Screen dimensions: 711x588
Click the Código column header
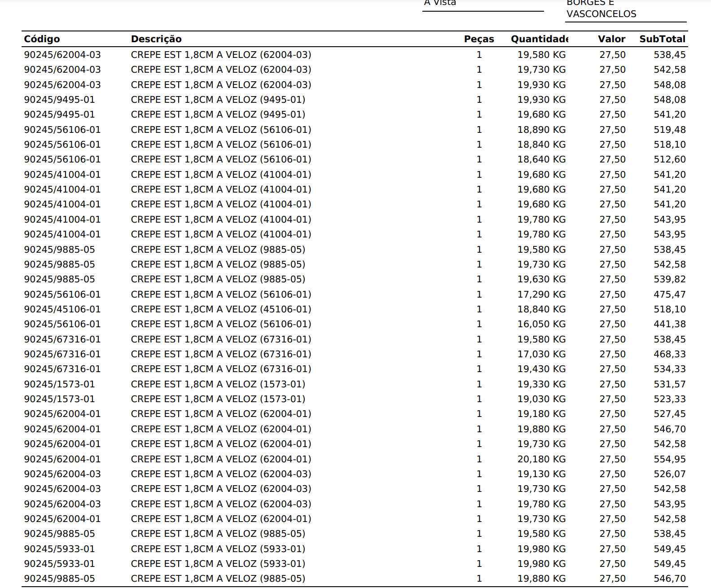point(42,39)
